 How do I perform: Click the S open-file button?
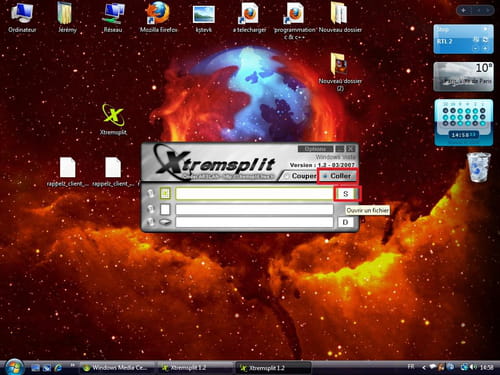pyautogui.click(x=346, y=194)
